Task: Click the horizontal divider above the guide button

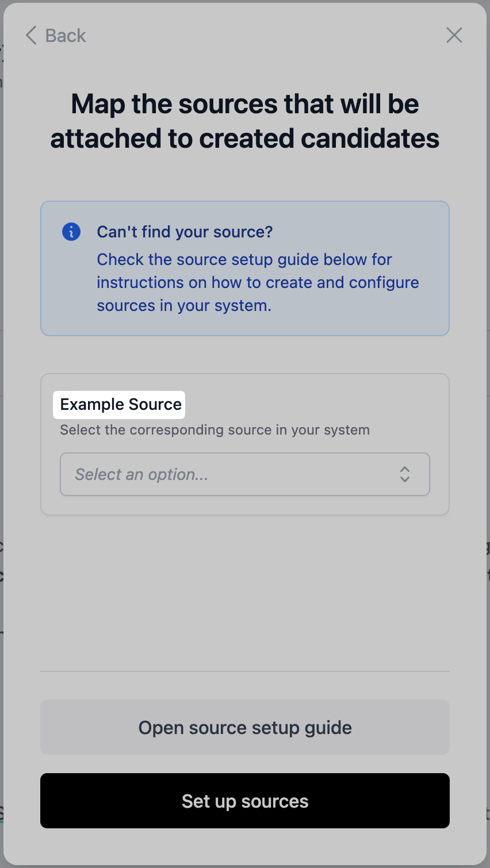Action: point(245,671)
